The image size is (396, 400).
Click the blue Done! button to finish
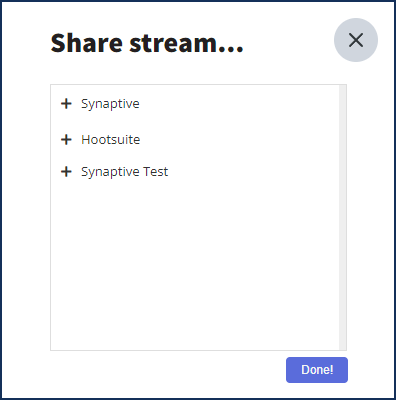(317, 370)
